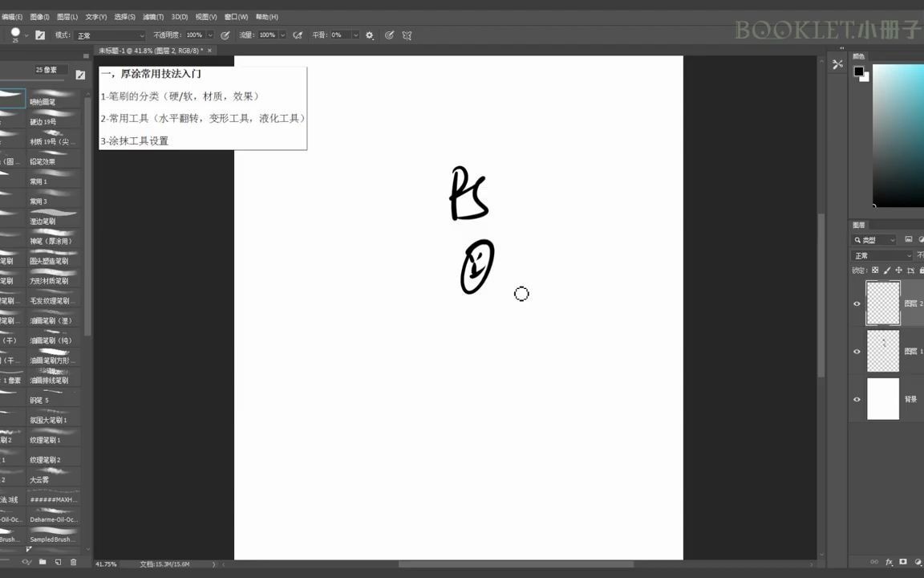The width and height of the screenshot is (924, 578).
Task: Enable tablet pressure for opacity in options bar
Action: tap(225, 35)
